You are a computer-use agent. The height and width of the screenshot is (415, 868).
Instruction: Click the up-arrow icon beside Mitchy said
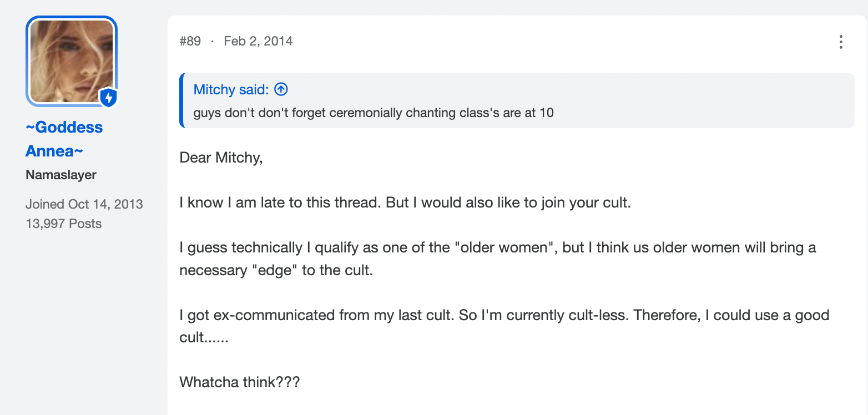281,89
